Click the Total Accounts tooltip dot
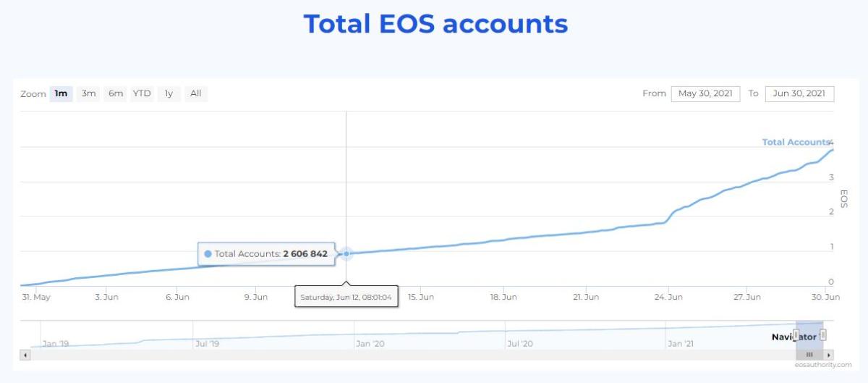The height and width of the screenshot is (383, 868). (x=208, y=254)
